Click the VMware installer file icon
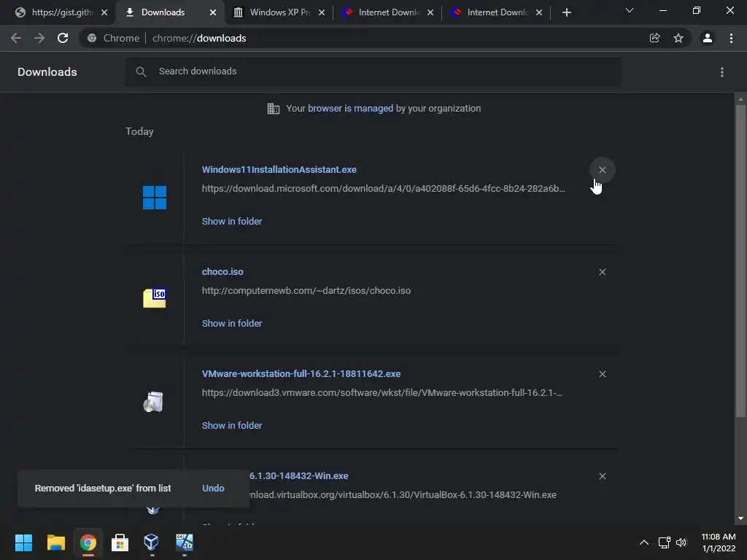 click(x=153, y=402)
